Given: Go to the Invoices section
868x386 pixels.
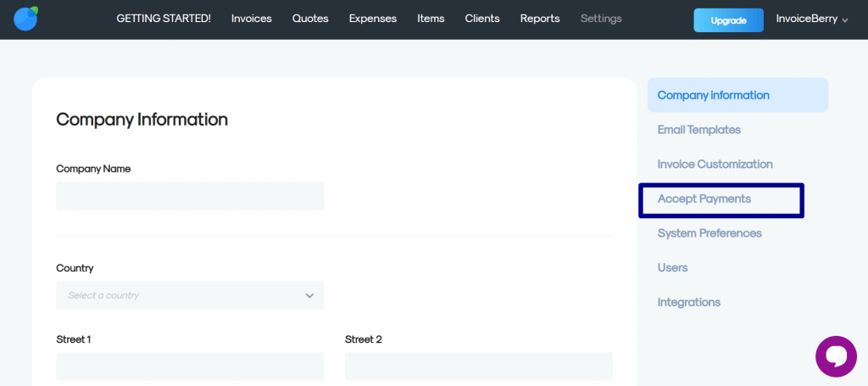Looking at the screenshot, I should (x=251, y=19).
